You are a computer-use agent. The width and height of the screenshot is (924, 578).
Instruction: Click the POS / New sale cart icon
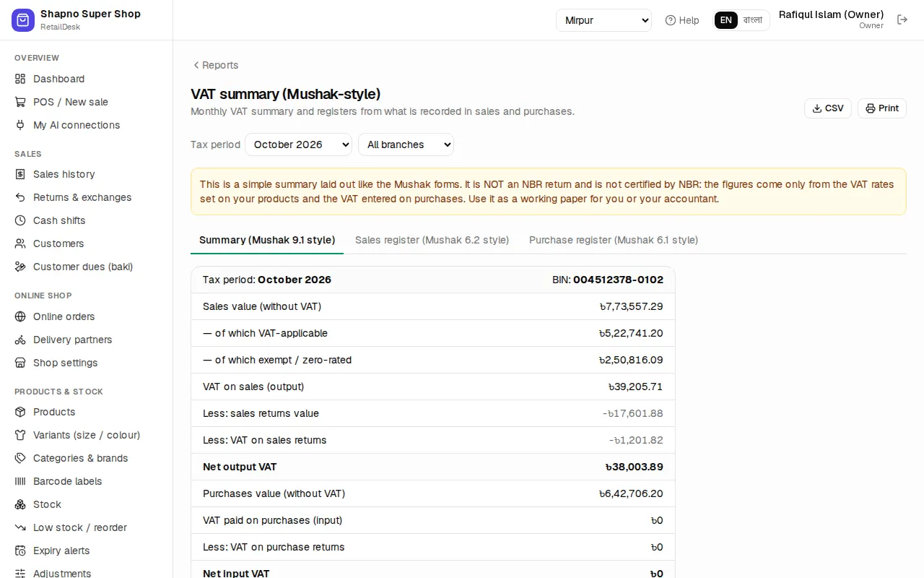[20, 102]
